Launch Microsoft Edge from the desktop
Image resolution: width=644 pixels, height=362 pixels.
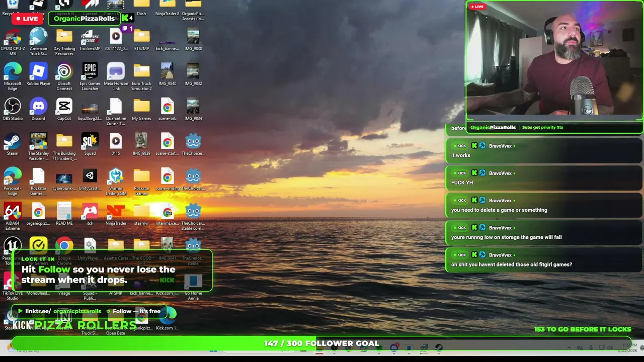point(13,76)
